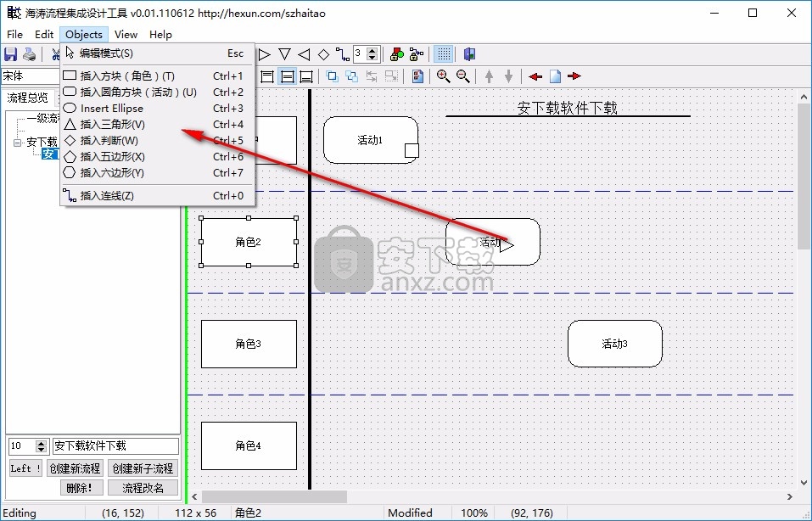Select the 活动1 rounded box
This screenshot has width=812, height=521.
point(370,140)
